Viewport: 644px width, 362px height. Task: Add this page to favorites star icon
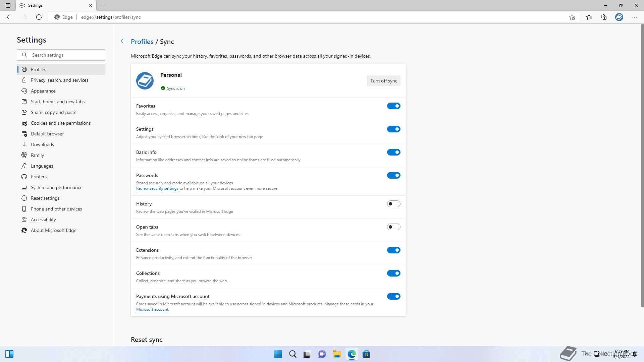(572, 17)
